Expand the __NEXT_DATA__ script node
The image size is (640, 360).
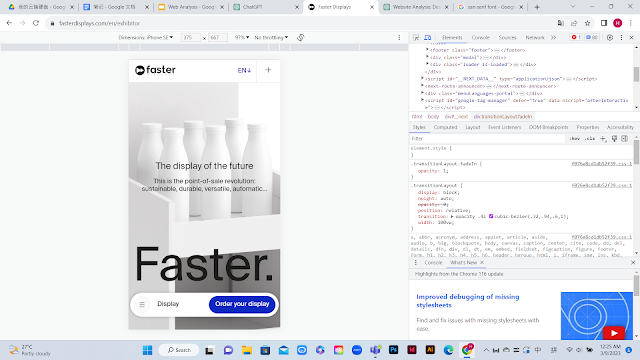click(422, 78)
